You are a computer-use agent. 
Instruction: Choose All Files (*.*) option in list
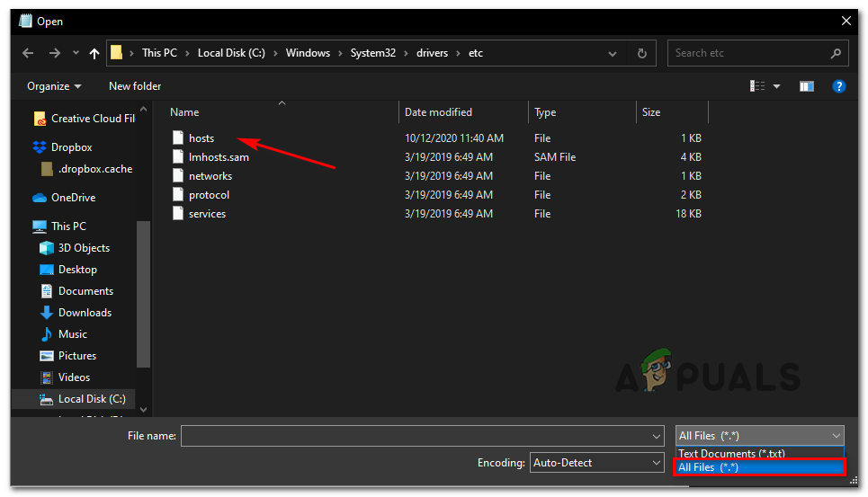(x=759, y=467)
